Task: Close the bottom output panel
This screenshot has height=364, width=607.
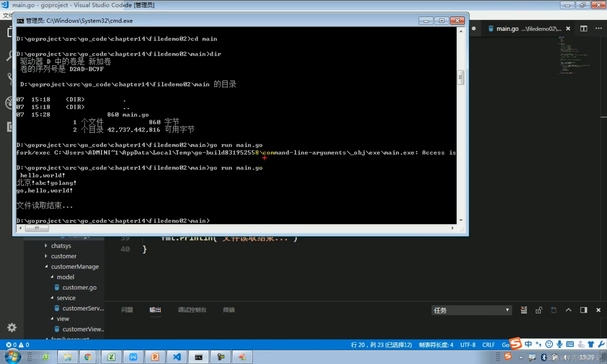Action: (598, 310)
